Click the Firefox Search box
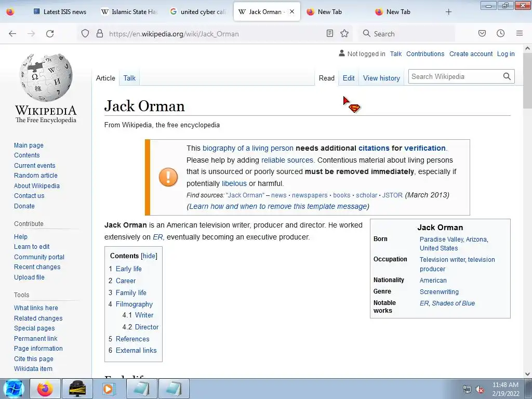Viewport: 532px width, 399px height. pos(406,34)
